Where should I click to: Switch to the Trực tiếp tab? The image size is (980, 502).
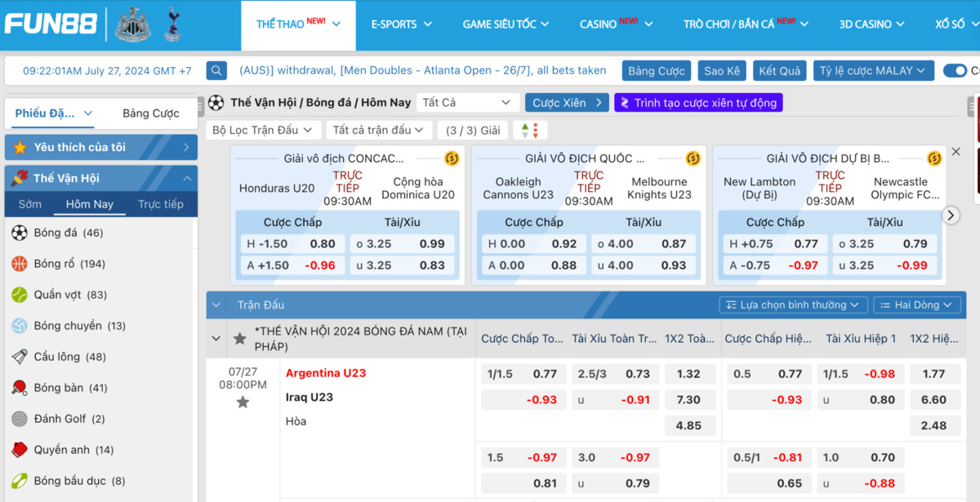point(160,204)
